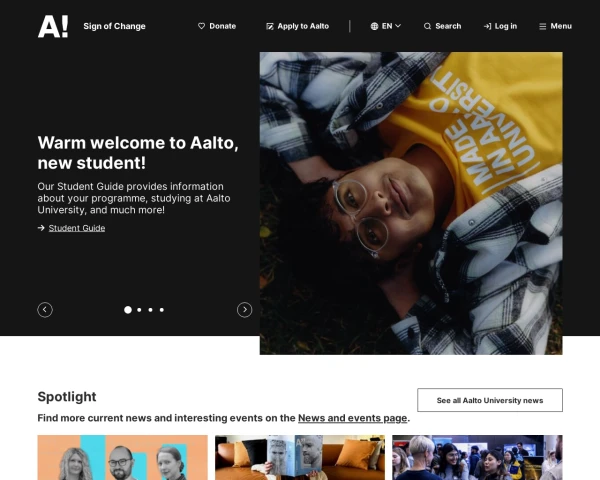Click the Donate heart icon
The height and width of the screenshot is (480, 600).
tap(201, 26)
